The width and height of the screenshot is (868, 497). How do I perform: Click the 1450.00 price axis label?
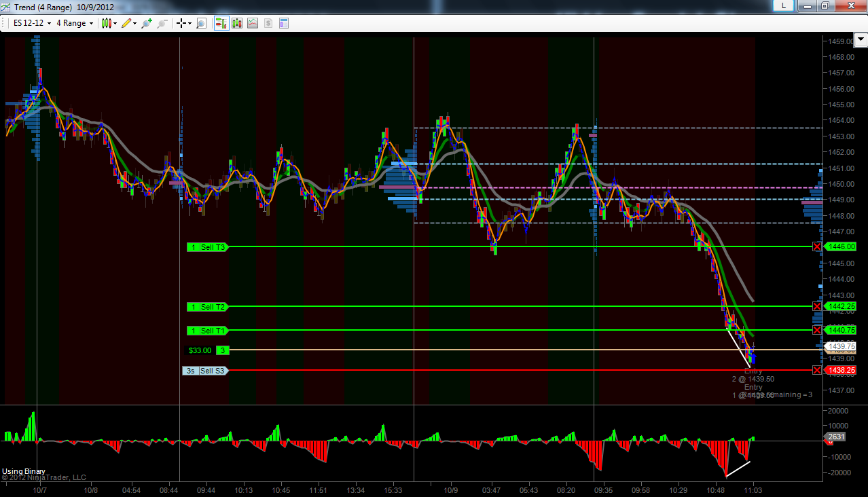click(841, 184)
